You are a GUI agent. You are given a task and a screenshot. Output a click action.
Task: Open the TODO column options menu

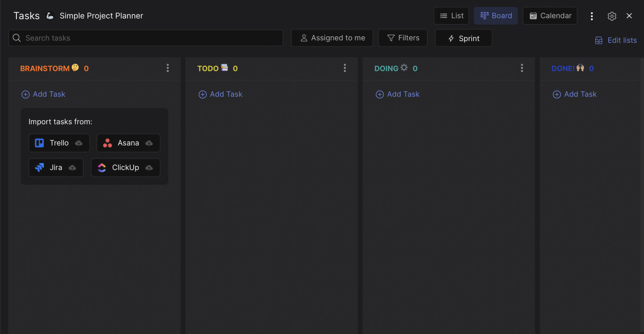(345, 68)
